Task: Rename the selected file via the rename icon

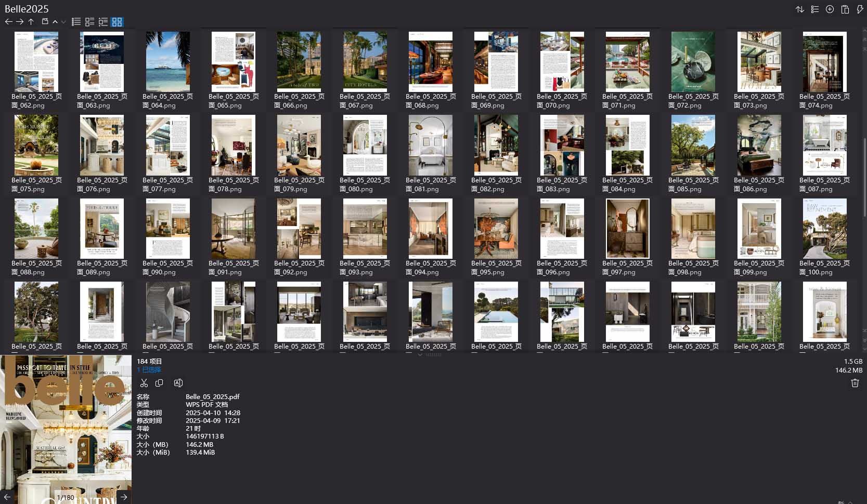Action: 178,383
